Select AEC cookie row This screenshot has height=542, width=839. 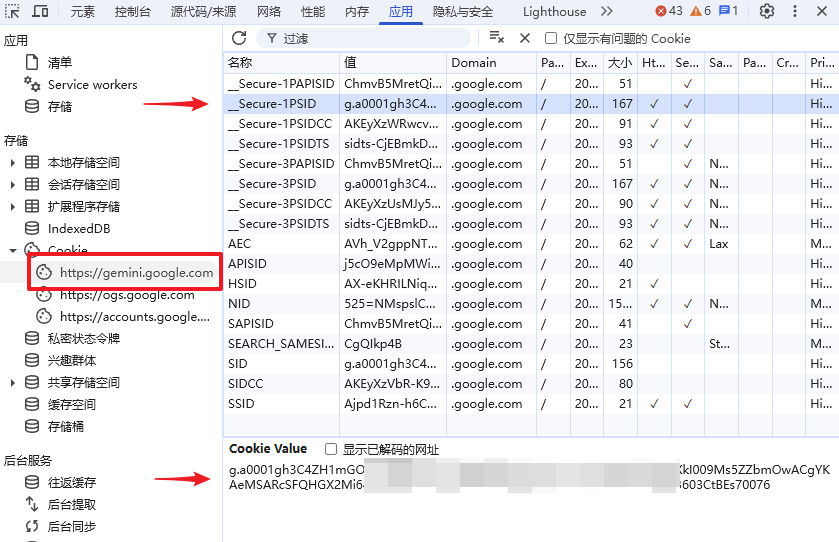(531, 243)
